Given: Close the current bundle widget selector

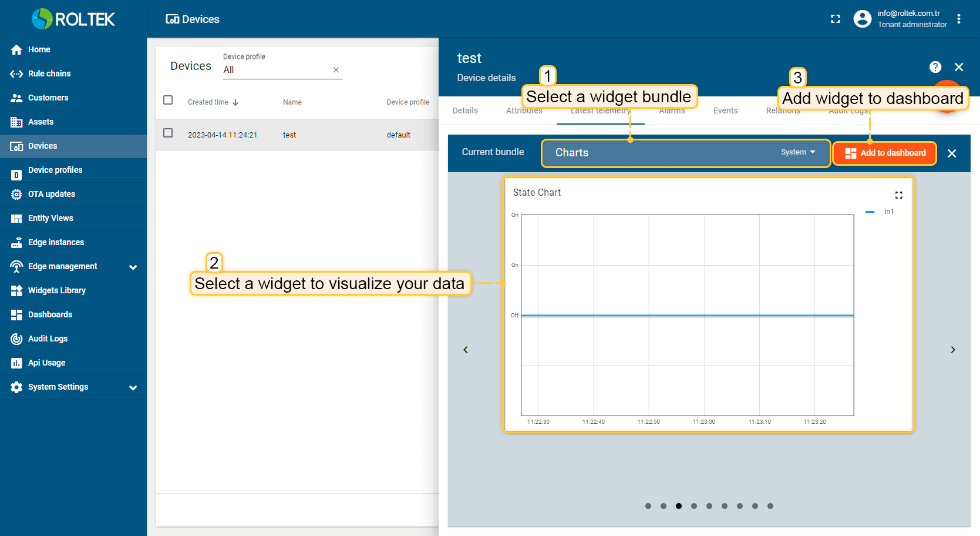Looking at the screenshot, I should coord(952,153).
